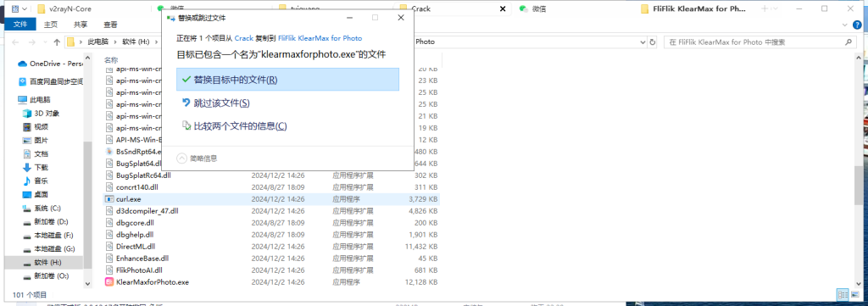Click the search magnifier icon
This screenshot has width=868, height=306.
coord(848,42)
